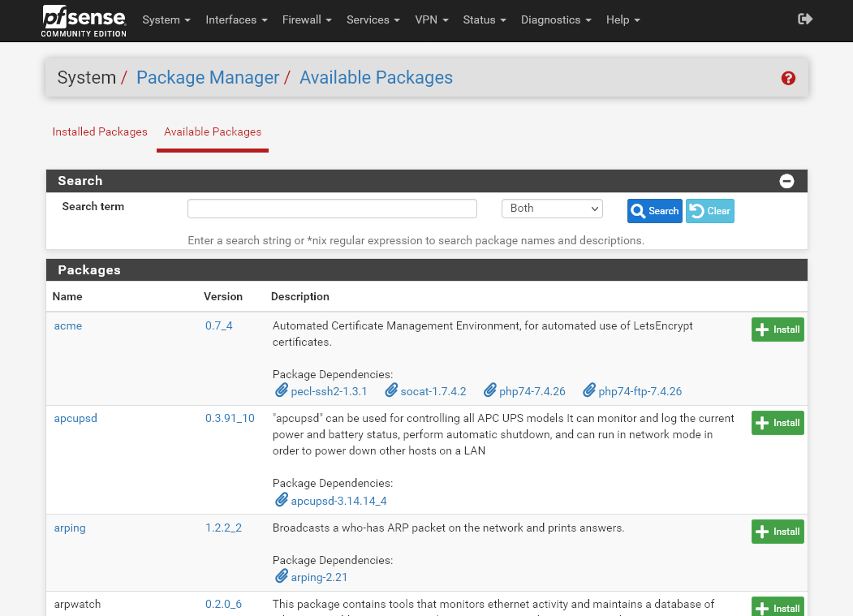Click the pfSense Community Edition logo

84,20
